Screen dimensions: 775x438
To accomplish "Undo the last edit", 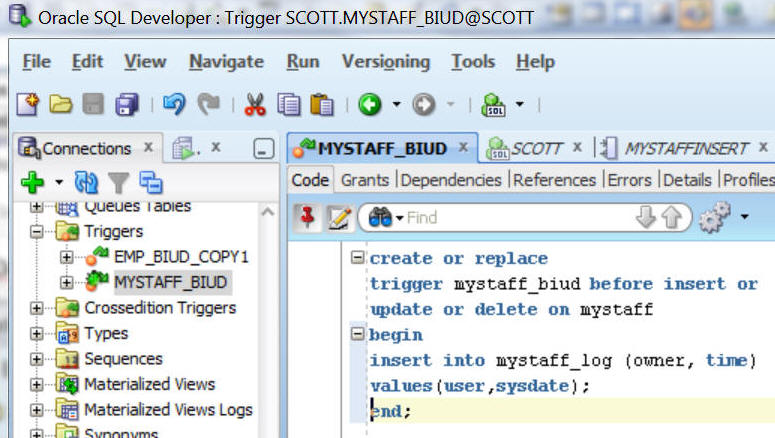I will (174, 104).
